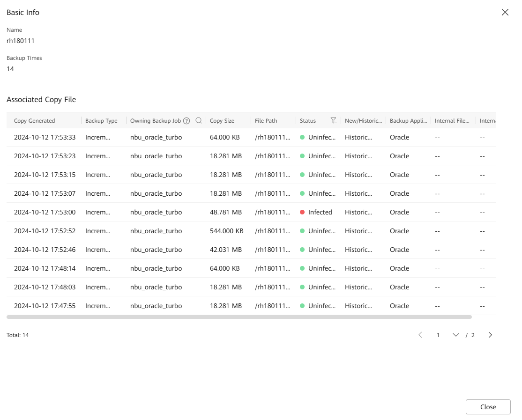Click the 42.031 MB copy size cell

point(225,250)
